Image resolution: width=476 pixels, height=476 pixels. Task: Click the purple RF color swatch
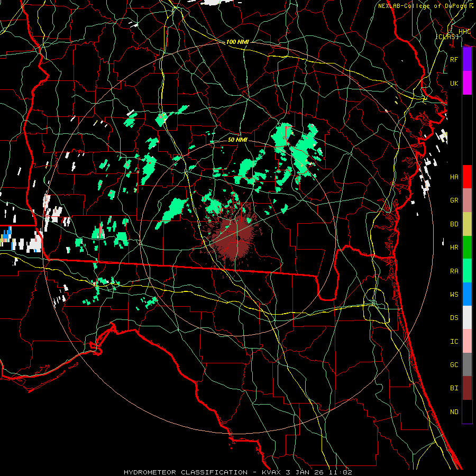[467, 59]
